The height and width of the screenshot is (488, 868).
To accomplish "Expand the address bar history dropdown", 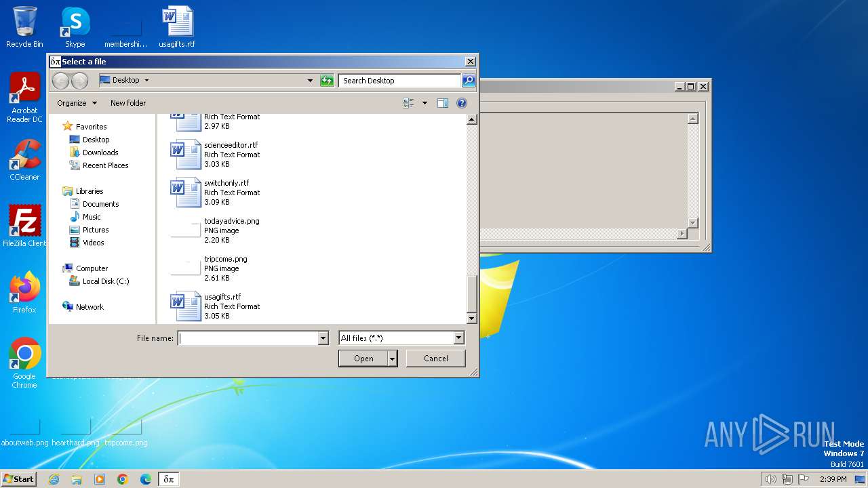I will 311,81.
